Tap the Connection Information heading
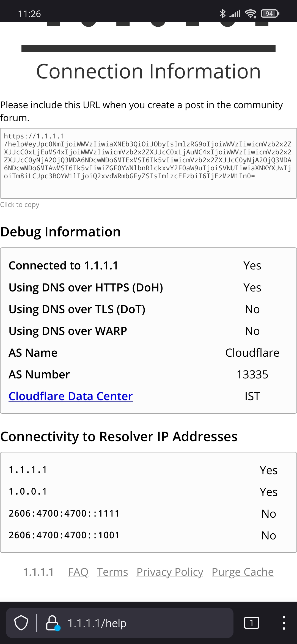297x644 pixels. click(148, 71)
